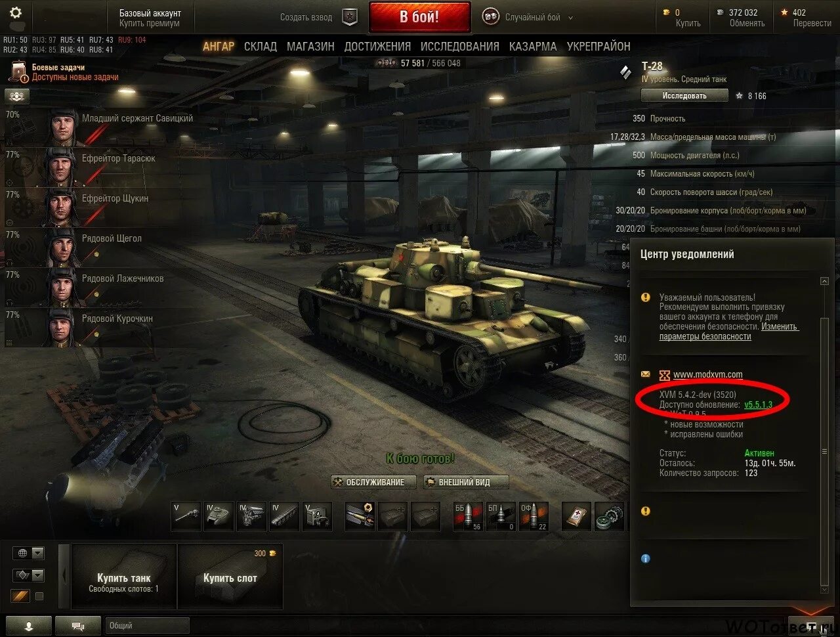840x637 pixels.
Task: Select the ОФ high-explosive shell slot
Action: point(534,516)
